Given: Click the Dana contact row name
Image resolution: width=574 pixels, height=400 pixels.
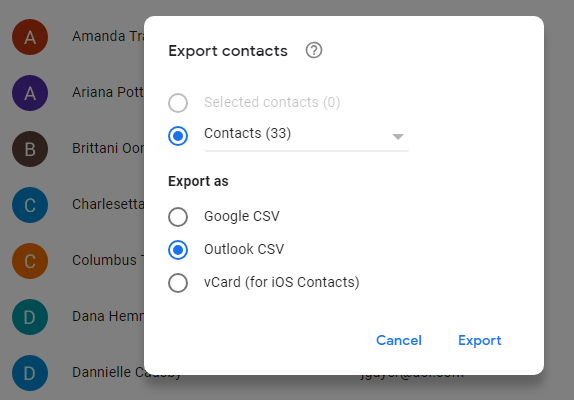Looking at the screenshot, I should (x=108, y=316).
